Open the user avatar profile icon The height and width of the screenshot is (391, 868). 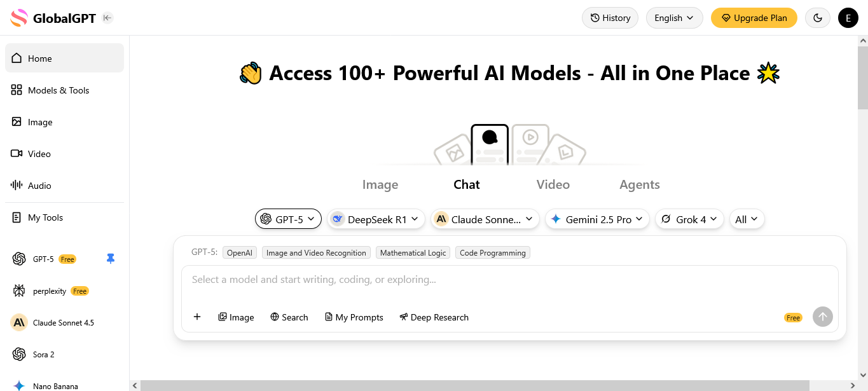848,18
